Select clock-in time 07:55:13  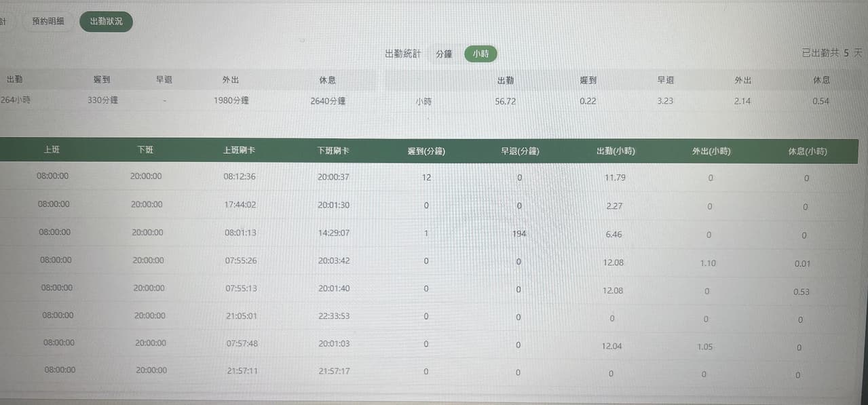[241, 288]
